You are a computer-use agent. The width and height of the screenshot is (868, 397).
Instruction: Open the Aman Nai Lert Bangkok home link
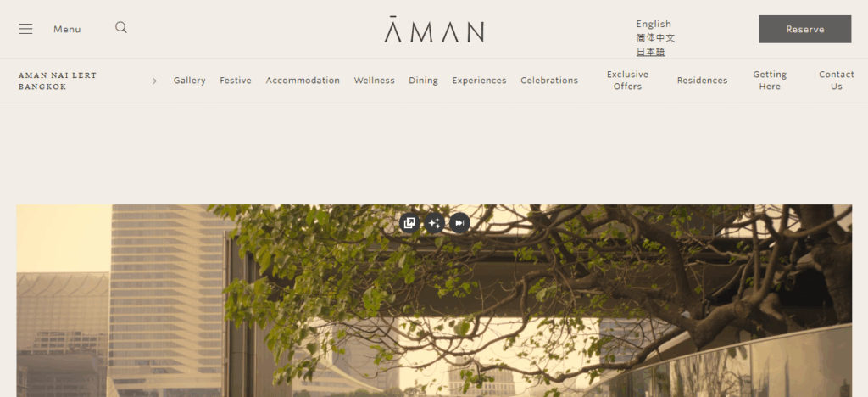(58, 81)
